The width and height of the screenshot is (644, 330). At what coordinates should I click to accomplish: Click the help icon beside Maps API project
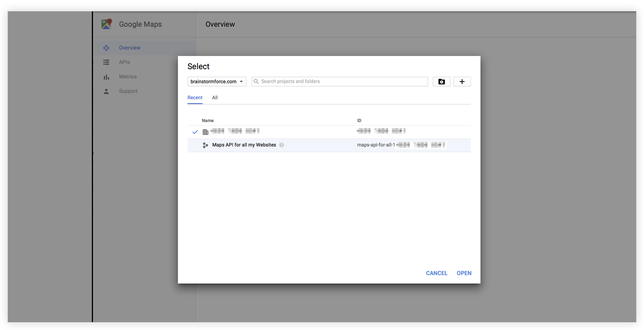pos(281,145)
